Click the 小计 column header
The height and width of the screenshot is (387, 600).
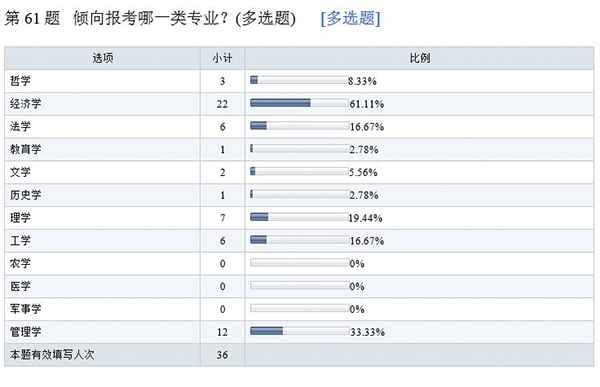pyautogui.click(x=222, y=58)
